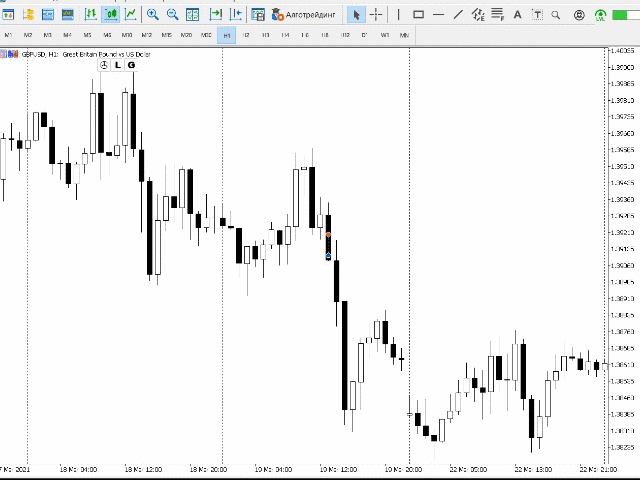Viewport: 640px width, 480px height.
Task: Click the 'G' button on chart
Action: coord(131,65)
